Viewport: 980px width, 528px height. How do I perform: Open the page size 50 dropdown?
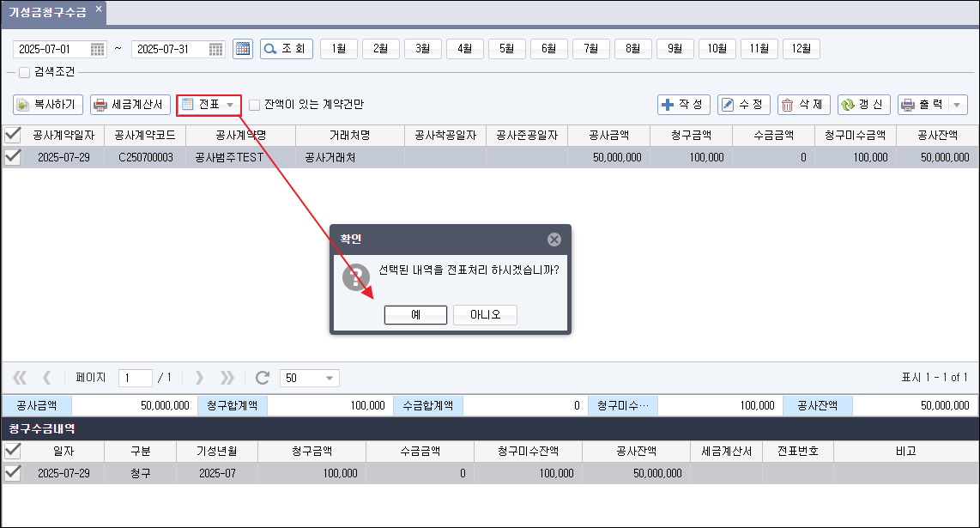(x=331, y=378)
